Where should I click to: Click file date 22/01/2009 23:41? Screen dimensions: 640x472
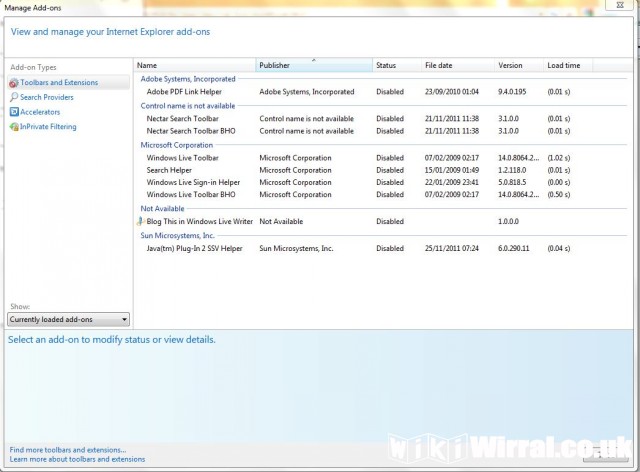coord(451,182)
